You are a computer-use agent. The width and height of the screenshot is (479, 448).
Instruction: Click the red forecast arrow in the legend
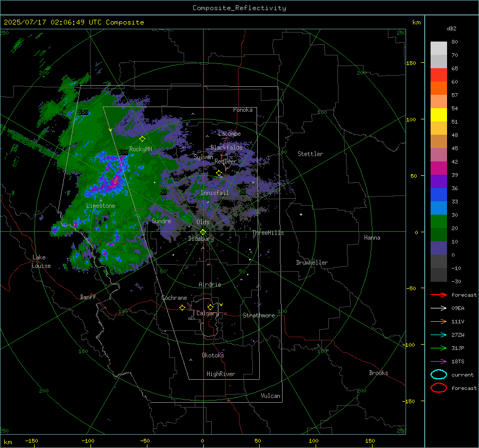(x=439, y=295)
